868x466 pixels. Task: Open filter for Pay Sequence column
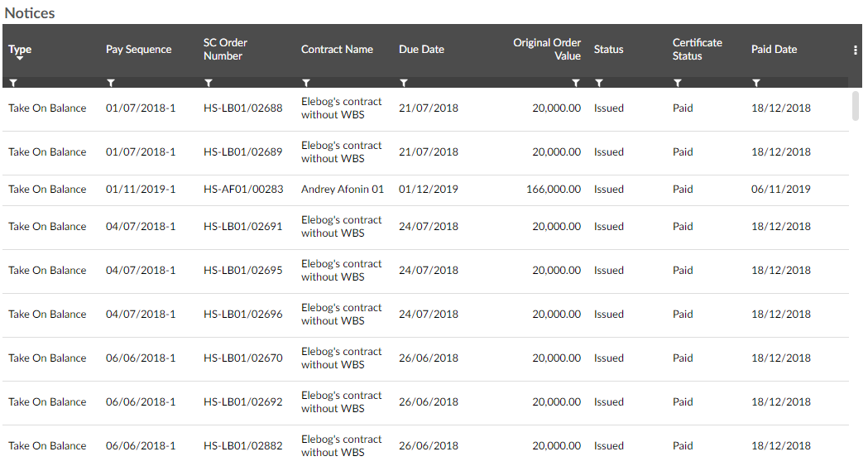click(111, 83)
